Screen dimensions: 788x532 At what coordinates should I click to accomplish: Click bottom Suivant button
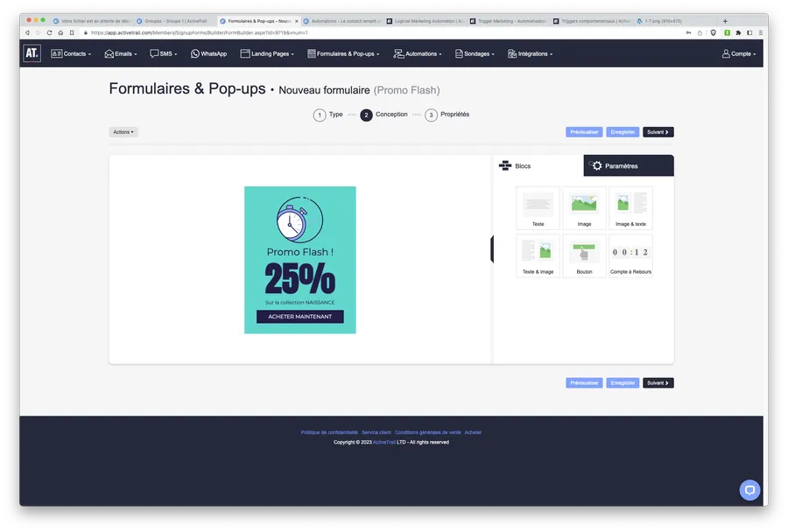point(658,382)
